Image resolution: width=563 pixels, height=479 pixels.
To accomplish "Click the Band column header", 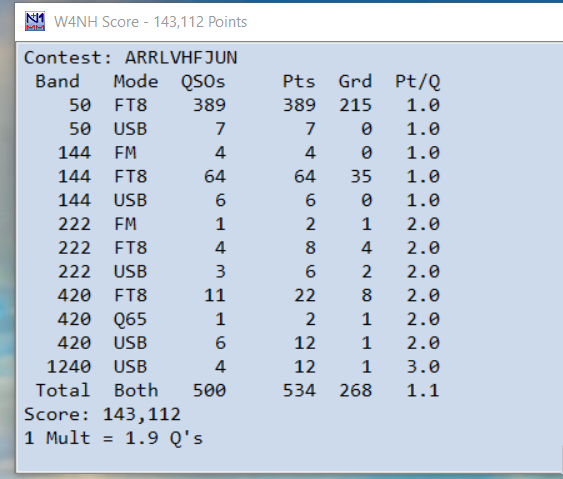I will tap(57, 82).
